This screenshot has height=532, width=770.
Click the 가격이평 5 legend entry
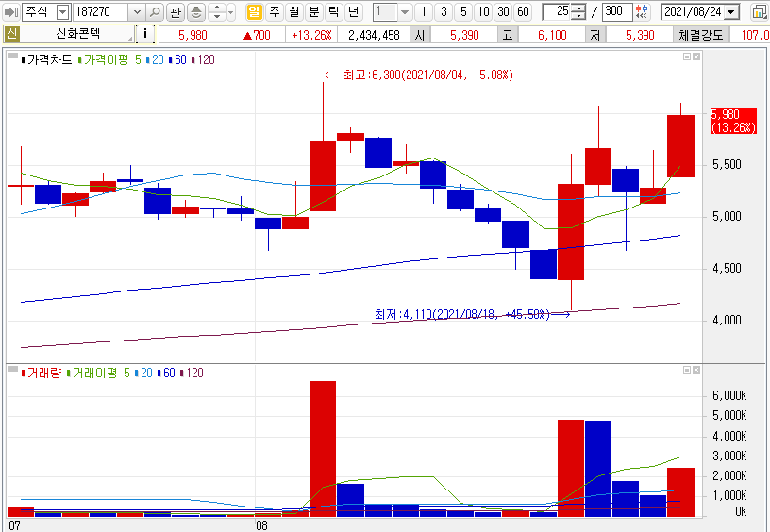tap(109, 59)
